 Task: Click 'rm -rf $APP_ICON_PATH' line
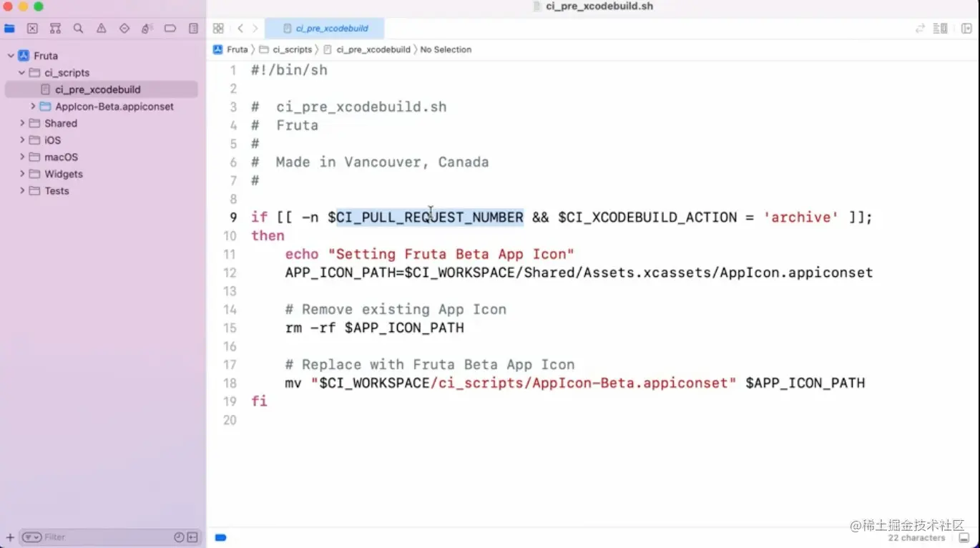click(x=374, y=328)
